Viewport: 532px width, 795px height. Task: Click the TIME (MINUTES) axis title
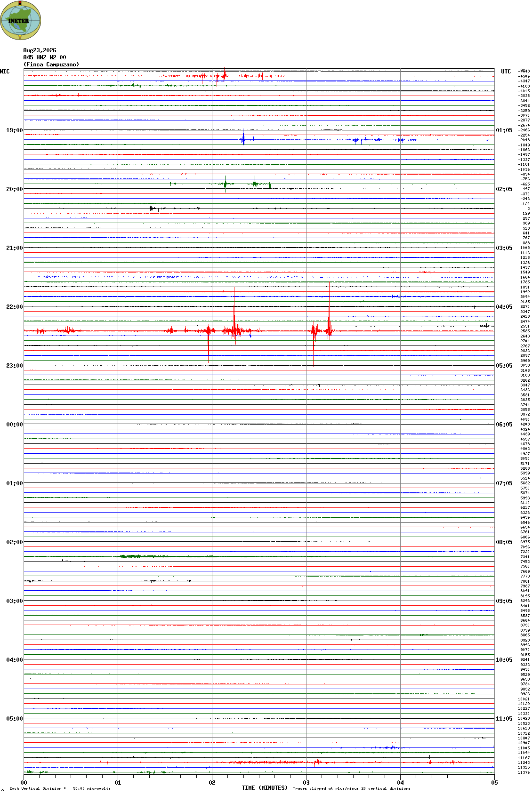pos(265,788)
